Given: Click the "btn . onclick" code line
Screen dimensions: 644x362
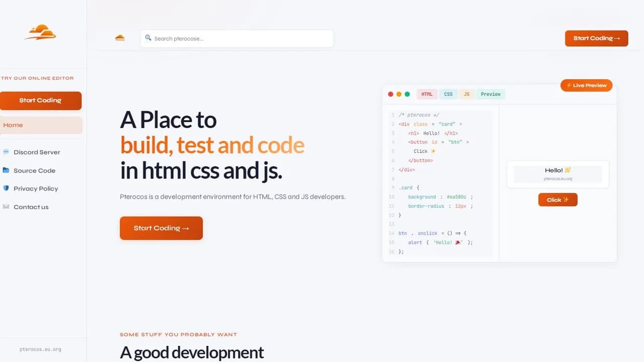Looking at the screenshot, I should pos(433,233).
